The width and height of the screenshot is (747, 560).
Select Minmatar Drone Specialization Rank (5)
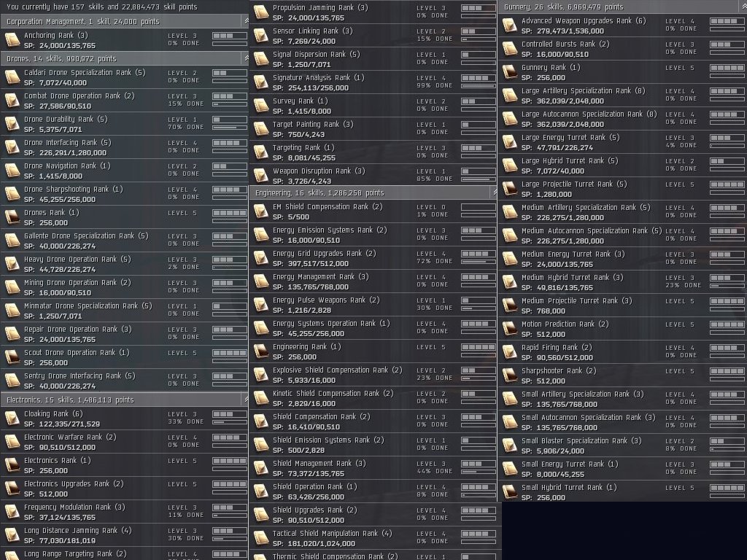pyautogui.click(x=124, y=311)
